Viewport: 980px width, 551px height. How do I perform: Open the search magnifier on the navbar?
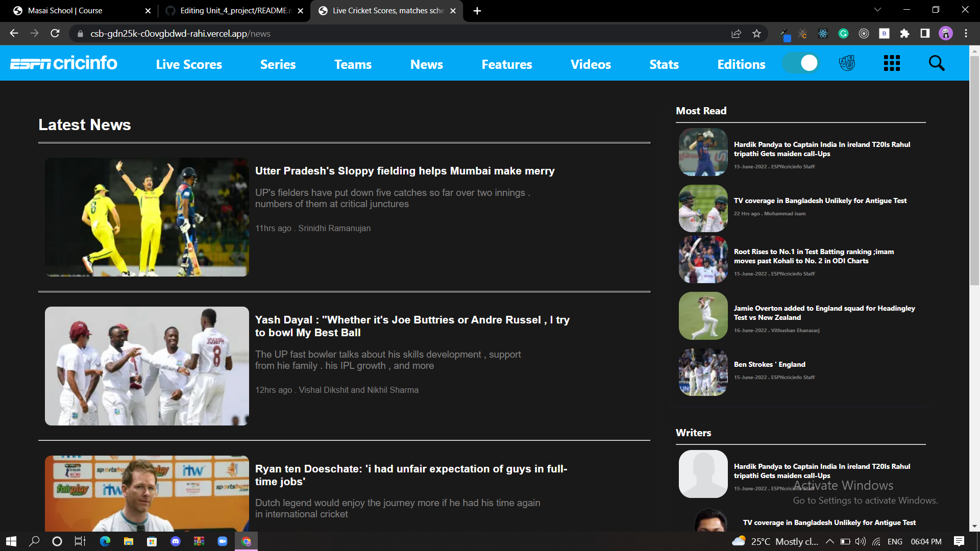(x=937, y=63)
